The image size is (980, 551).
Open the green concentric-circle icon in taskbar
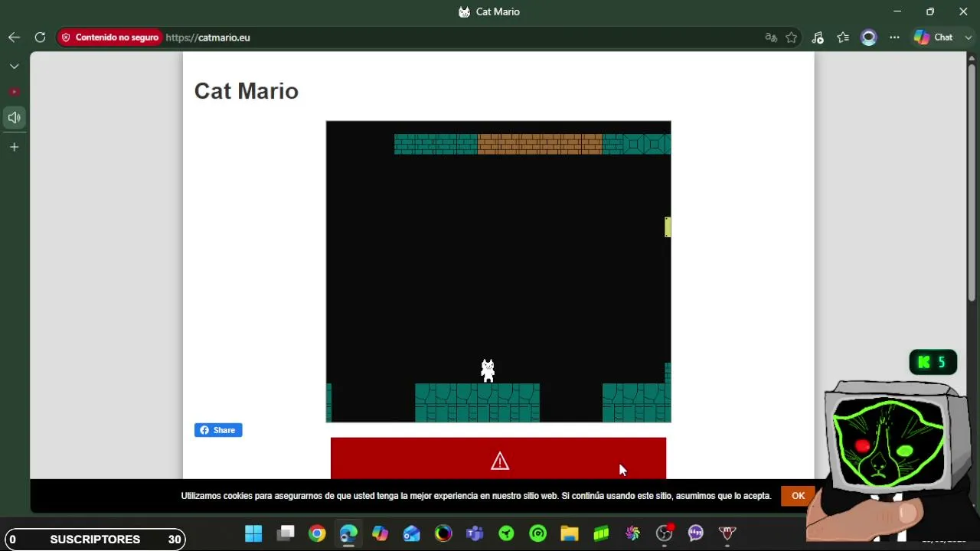538,533
